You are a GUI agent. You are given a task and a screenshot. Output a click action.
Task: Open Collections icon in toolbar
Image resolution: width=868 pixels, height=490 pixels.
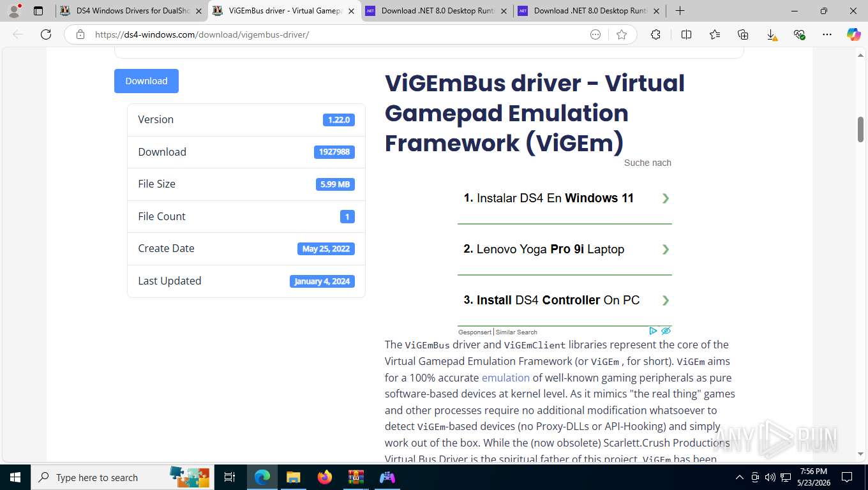click(x=743, y=34)
